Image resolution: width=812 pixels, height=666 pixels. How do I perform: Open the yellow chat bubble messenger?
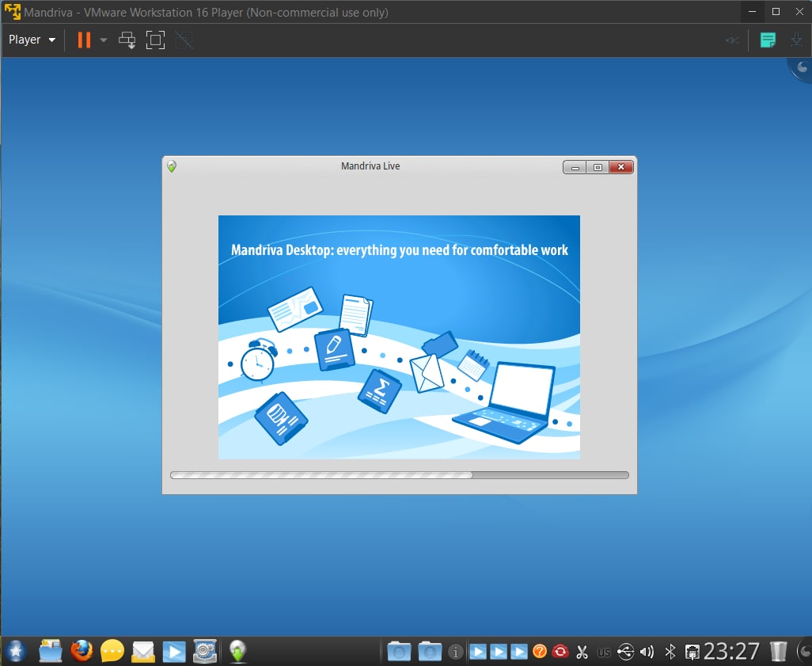point(112,651)
